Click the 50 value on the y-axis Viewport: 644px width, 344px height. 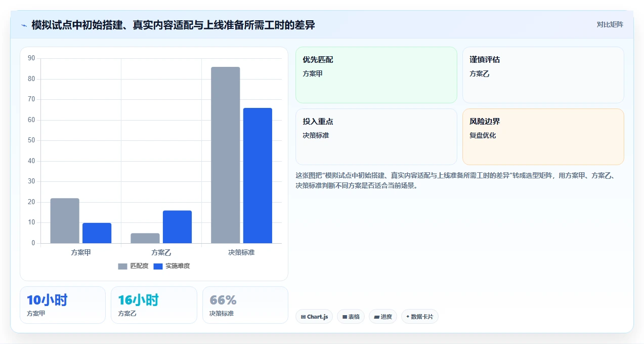point(31,140)
